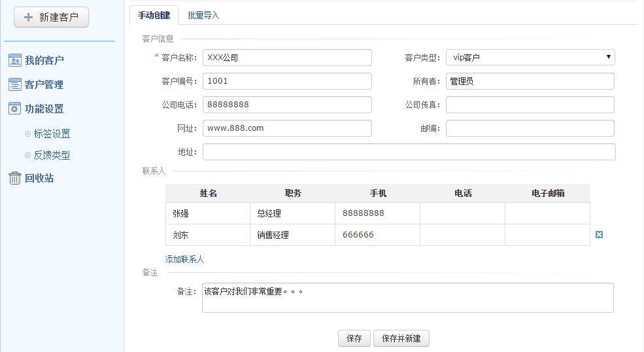Click the 总经理 position cell
644x352 pixels.
coord(293,213)
